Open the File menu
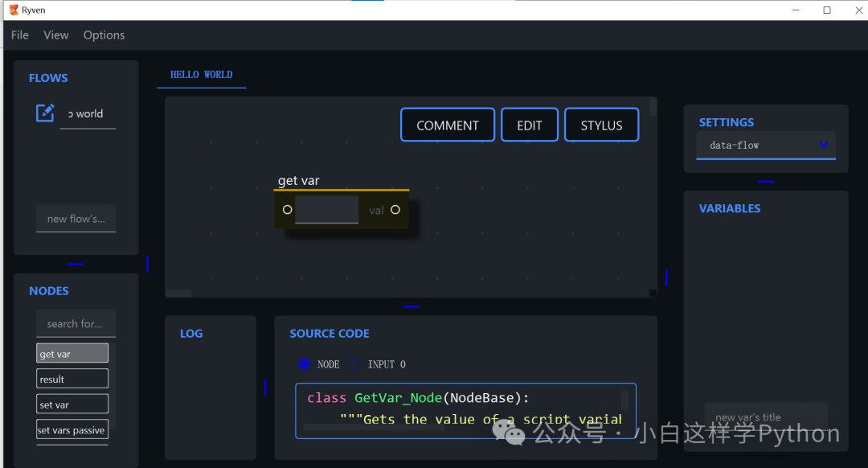 (20, 35)
